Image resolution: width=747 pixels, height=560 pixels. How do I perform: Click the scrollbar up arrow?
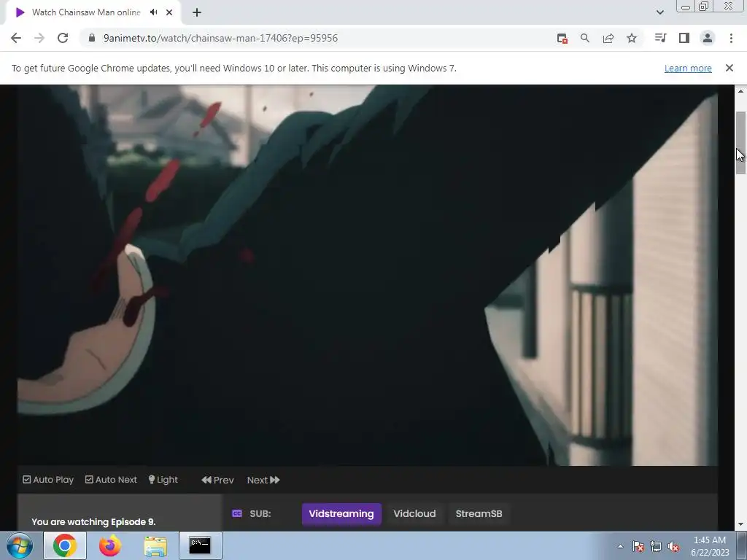click(740, 91)
